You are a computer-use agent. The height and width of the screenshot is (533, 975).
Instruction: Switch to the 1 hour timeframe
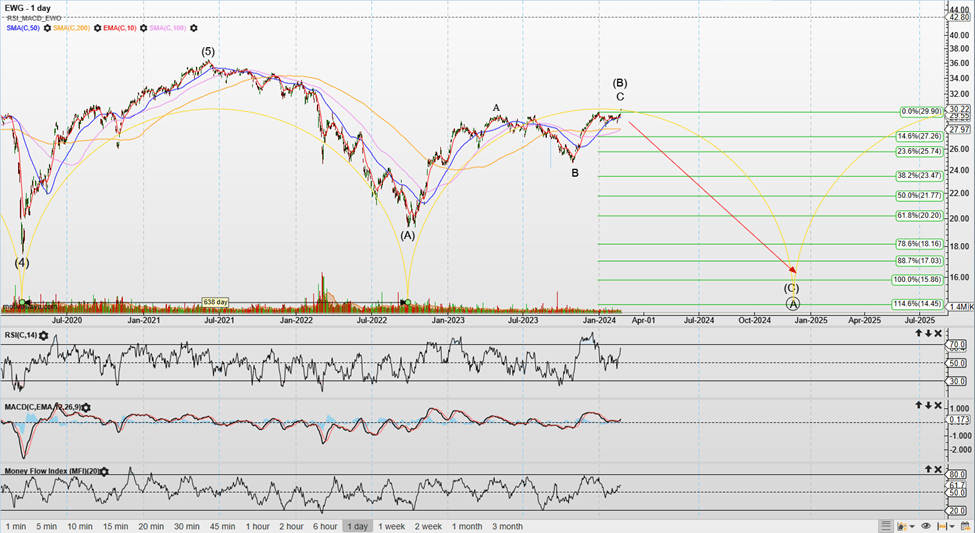(257, 526)
